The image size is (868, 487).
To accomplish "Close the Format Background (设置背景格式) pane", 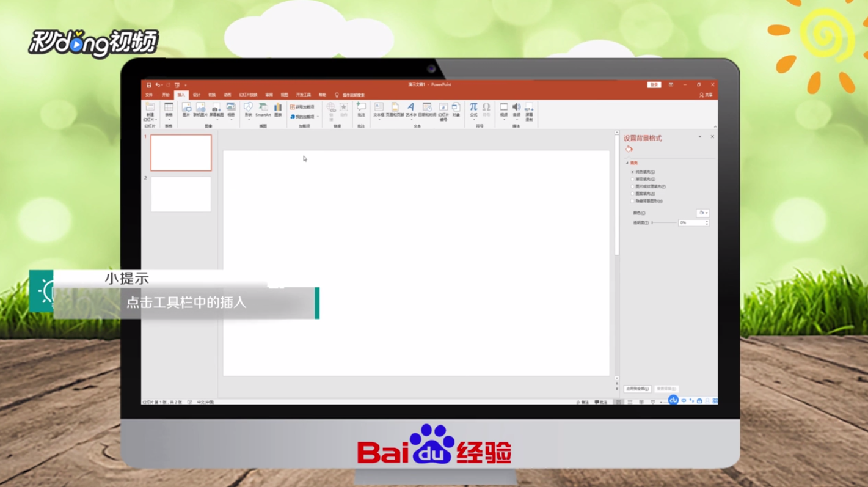I will click(x=712, y=137).
